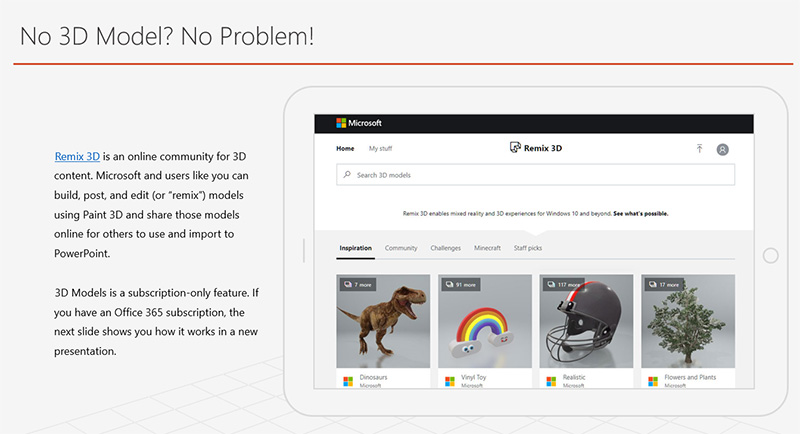Open the Remix 3D hyperlink in the text
The height and width of the screenshot is (434, 800).
77,157
